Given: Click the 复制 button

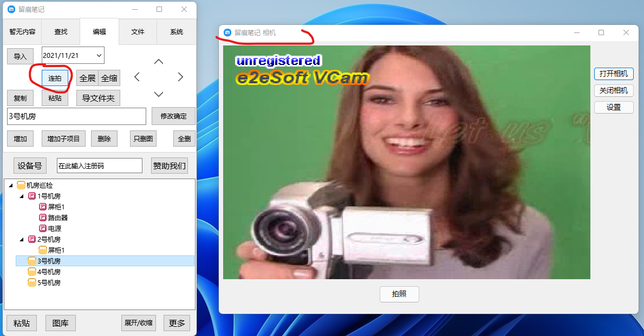Looking at the screenshot, I should coord(20,98).
